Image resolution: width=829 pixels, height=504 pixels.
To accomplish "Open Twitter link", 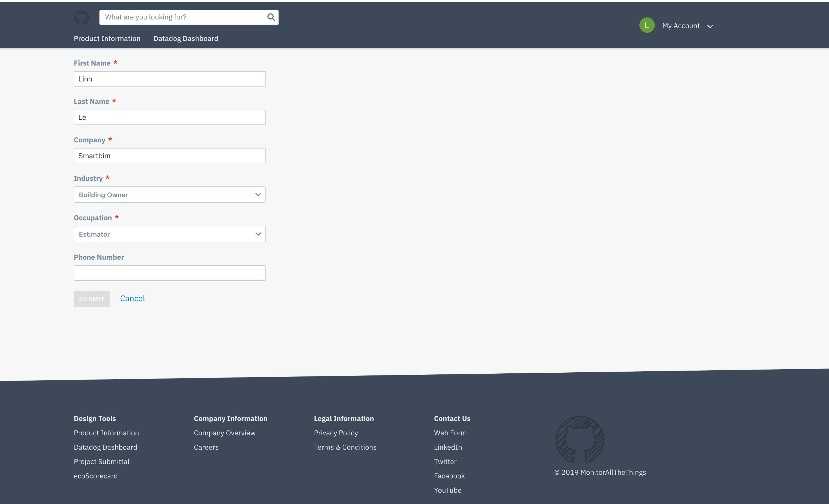I will point(445,461).
